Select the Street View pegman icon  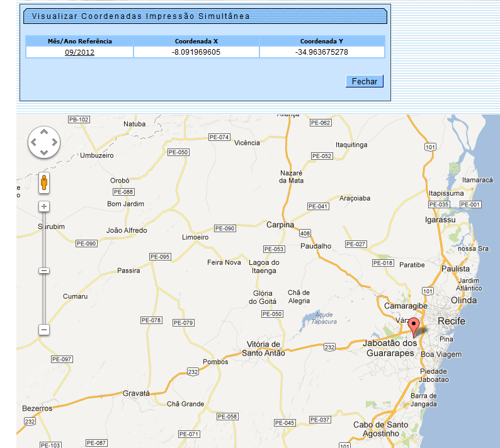pos(44,182)
